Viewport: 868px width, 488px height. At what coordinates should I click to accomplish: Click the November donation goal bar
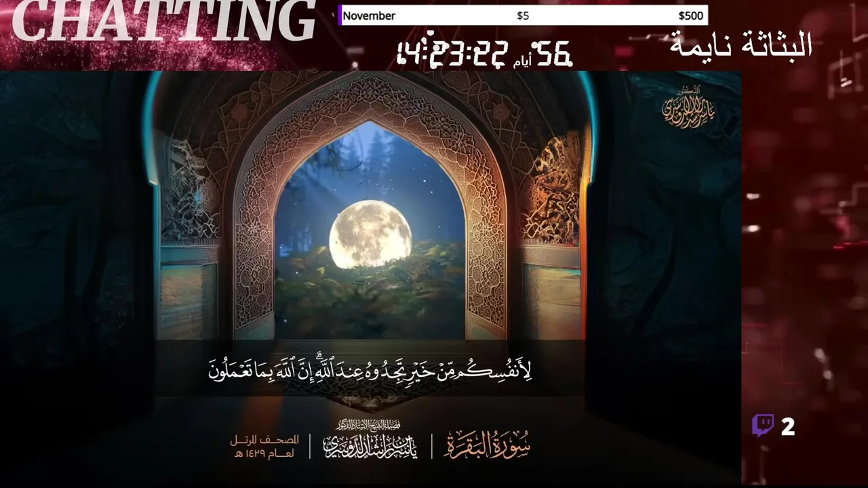point(523,16)
